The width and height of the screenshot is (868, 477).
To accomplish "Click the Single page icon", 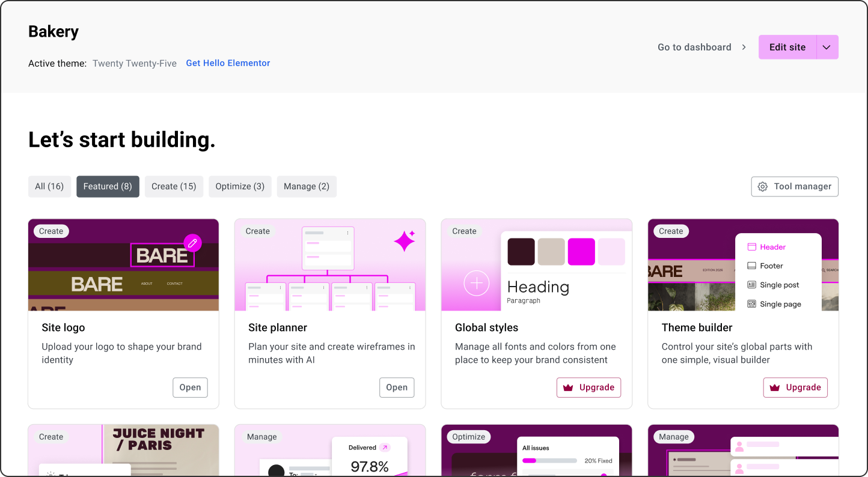I will click(x=751, y=304).
